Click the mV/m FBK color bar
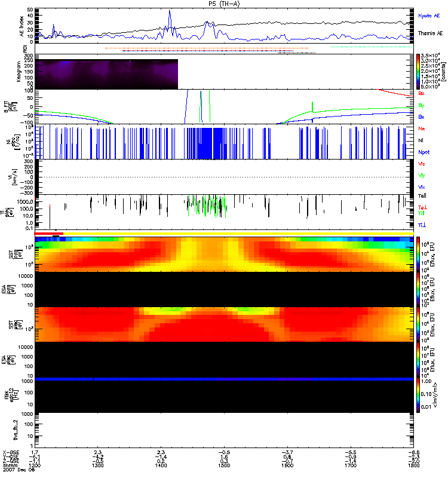 (418, 395)
